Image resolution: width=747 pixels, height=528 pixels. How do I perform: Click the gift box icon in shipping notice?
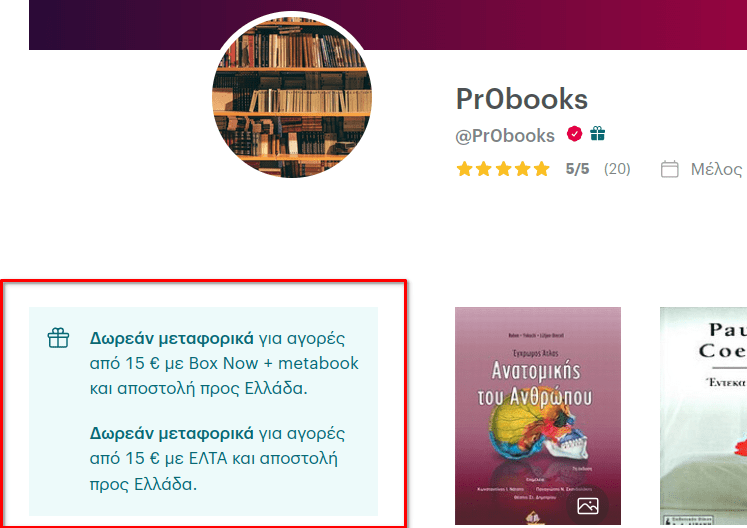pyautogui.click(x=58, y=338)
